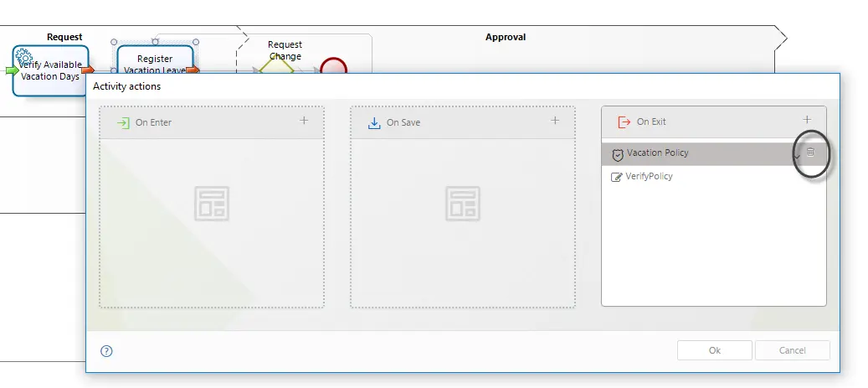Viewport: 868px width, 388px height.
Task: Expand the Vacation Policy chevron
Action: pyautogui.click(x=797, y=156)
